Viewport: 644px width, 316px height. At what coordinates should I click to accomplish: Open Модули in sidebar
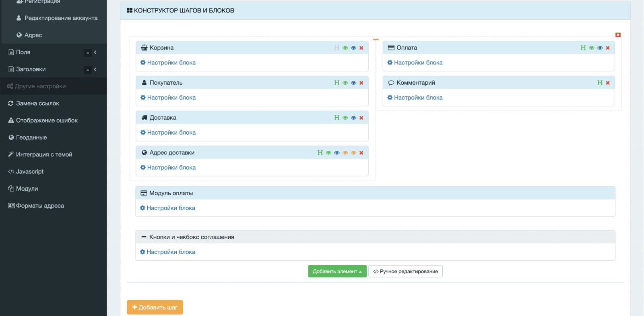[23, 189]
